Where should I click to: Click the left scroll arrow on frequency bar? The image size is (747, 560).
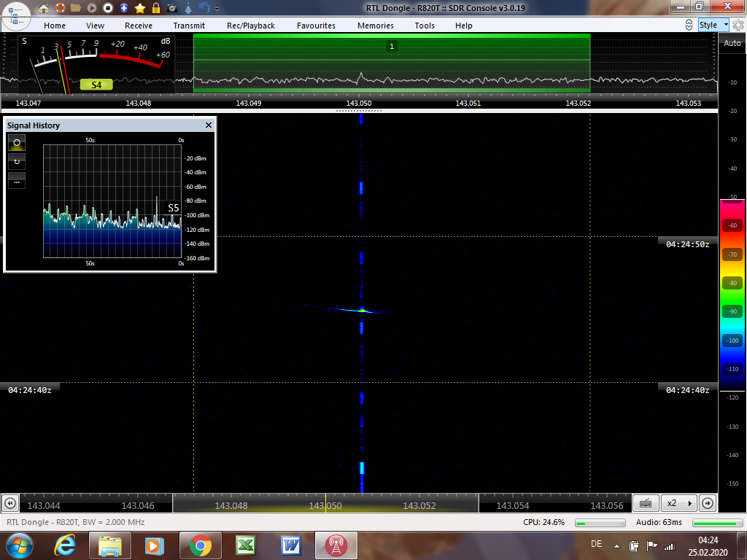coord(10,503)
